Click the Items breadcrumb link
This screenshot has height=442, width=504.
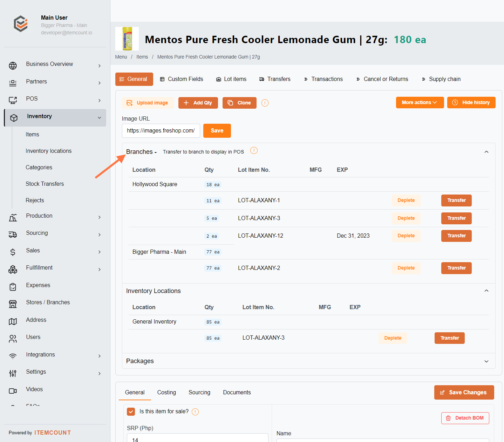(142, 57)
